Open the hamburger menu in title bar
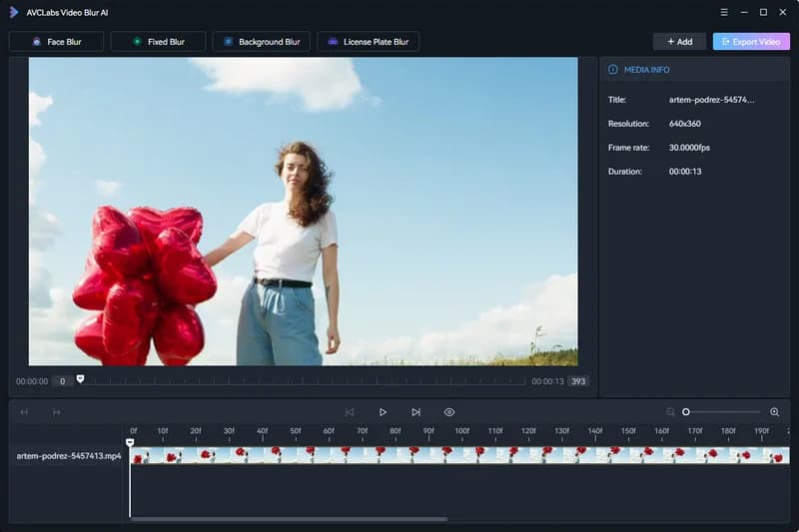Image resolution: width=799 pixels, height=532 pixels. pos(724,12)
